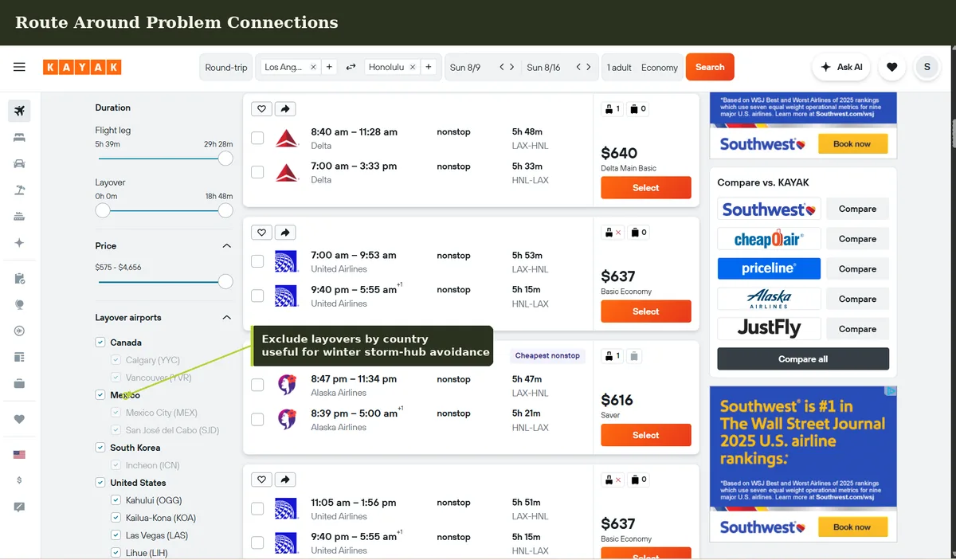The image size is (956, 560).
Task: Open the 1 adult travelers dropdown
Action: [619, 67]
